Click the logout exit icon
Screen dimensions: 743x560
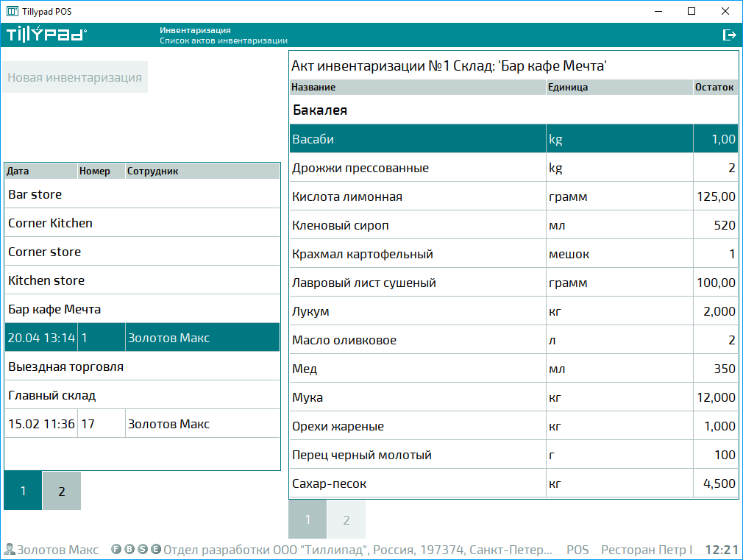[729, 35]
